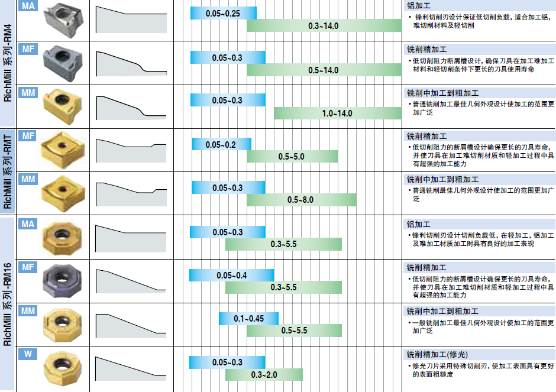The height and width of the screenshot is (392, 556).
Task: Select the dark gray MF insert in RM4
Action: pyautogui.click(x=61, y=62)
